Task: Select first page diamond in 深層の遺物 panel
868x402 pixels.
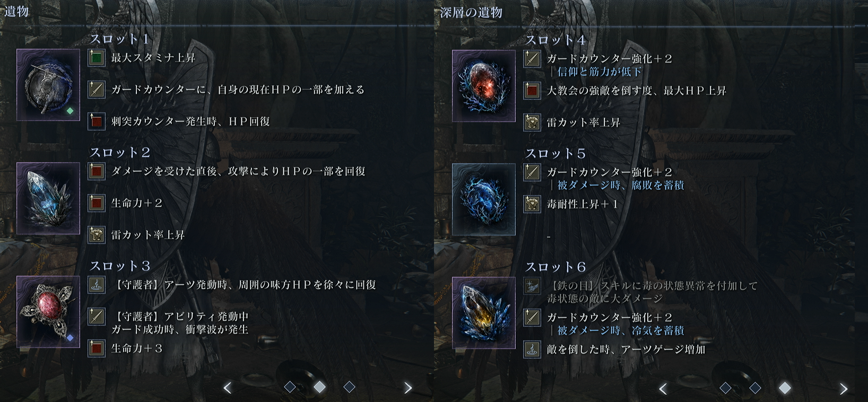Action: click(x=725, y=388)
